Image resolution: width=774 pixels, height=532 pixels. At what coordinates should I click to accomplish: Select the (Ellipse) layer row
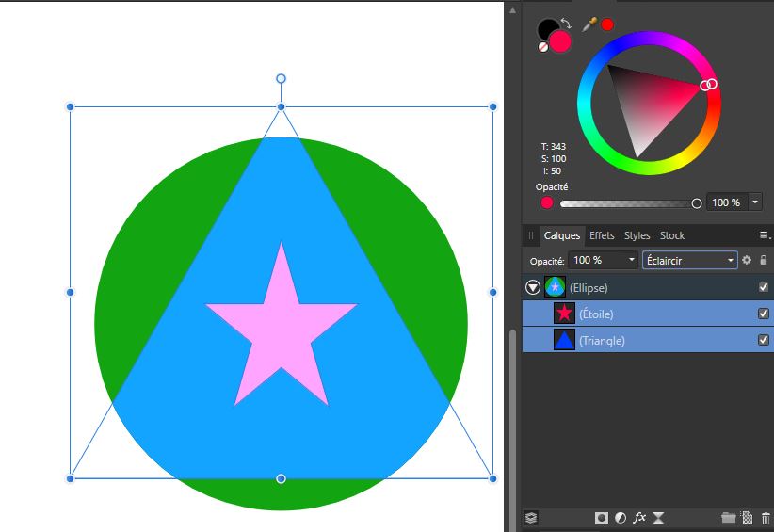pos(648,287)
